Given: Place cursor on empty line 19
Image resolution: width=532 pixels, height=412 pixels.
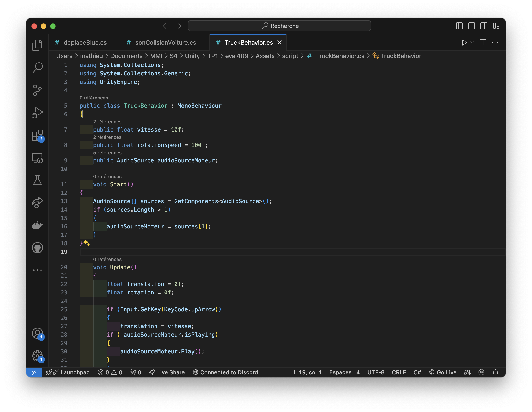Looking at the screenshot, I should (290, 252).
